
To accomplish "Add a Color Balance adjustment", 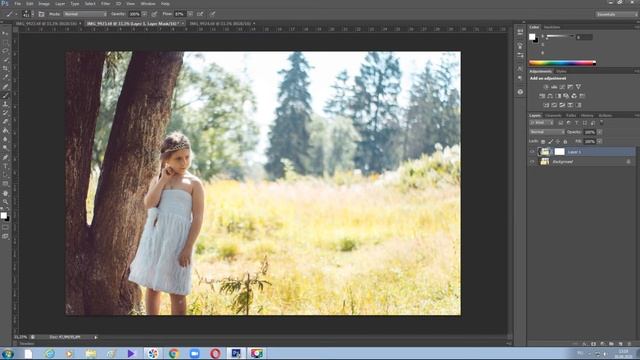I will tap(550, 96).
